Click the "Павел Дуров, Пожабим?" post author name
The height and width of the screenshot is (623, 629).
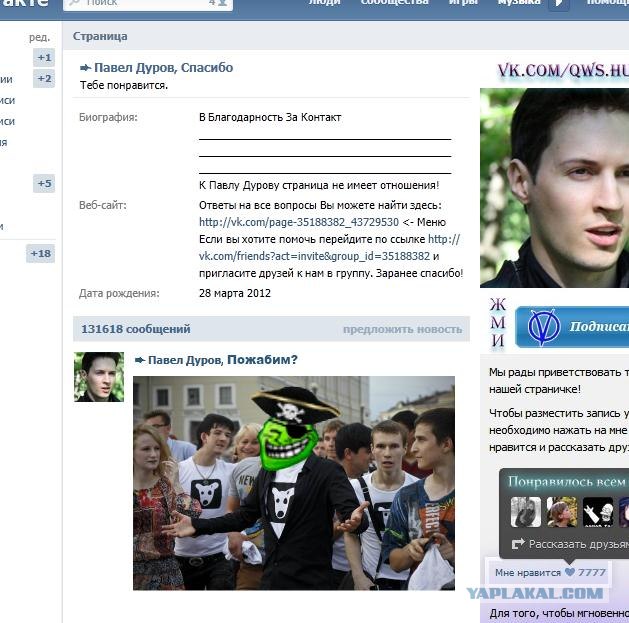point(223,360)
